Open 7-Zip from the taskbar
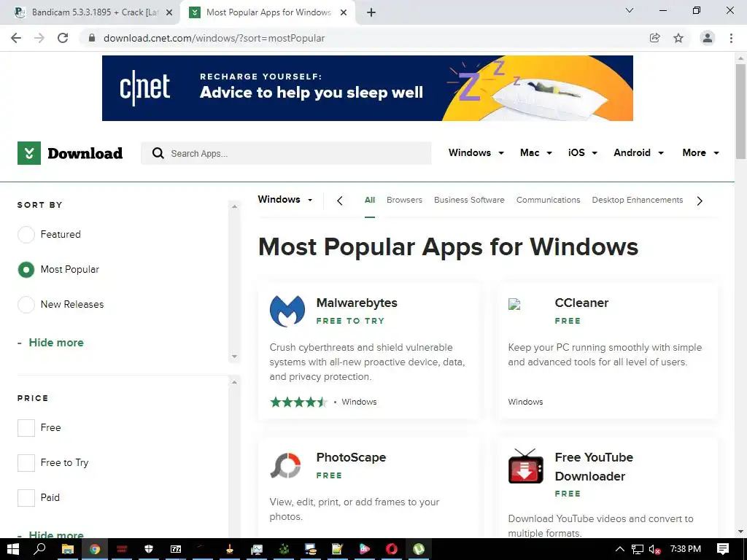 (176, 549)
